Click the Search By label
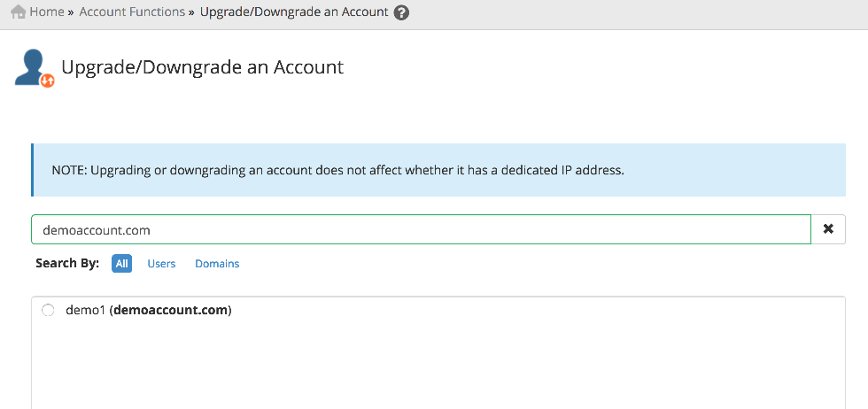The width and height of the screenshot is (868, 409). (x=67, y=264)
